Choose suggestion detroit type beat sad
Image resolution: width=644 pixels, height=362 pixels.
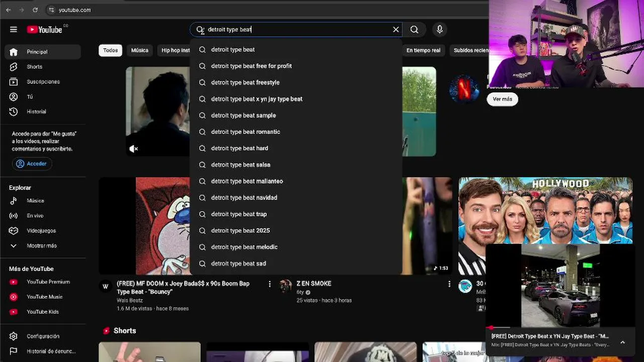[296, 263]
